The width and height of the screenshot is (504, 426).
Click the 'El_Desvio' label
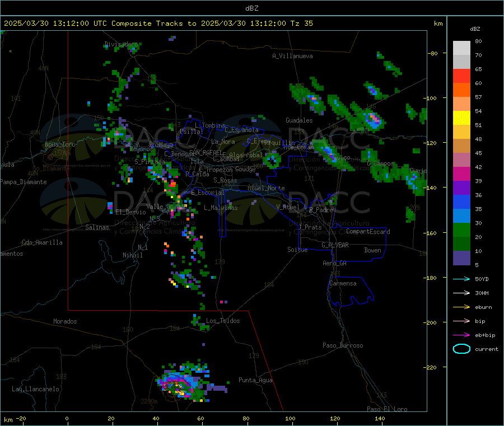point(130,212)
